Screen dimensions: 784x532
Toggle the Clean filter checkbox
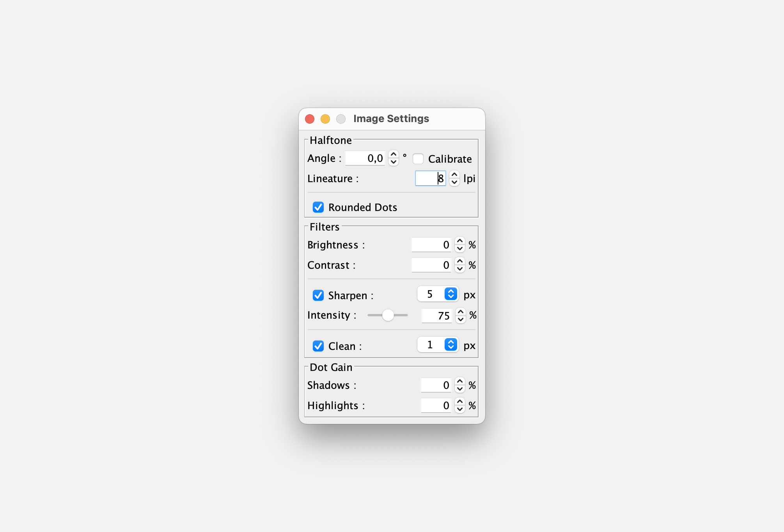[x=318, y=346]
